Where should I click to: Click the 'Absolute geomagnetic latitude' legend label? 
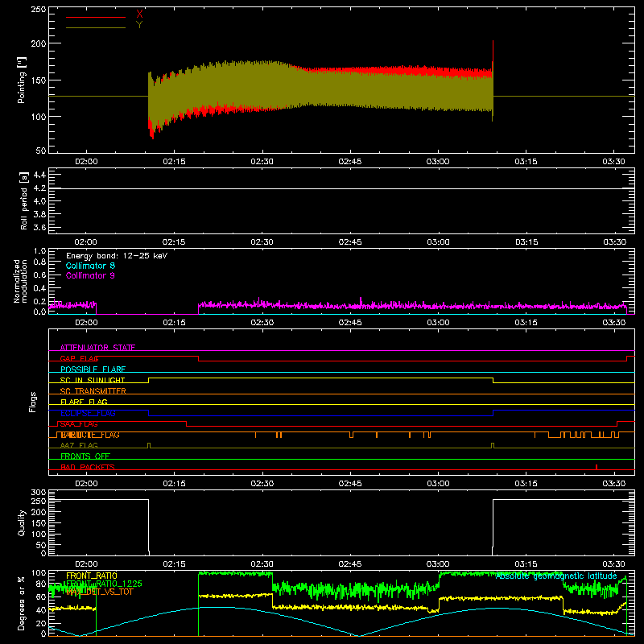pyautogui.click(x=556, y=576)
